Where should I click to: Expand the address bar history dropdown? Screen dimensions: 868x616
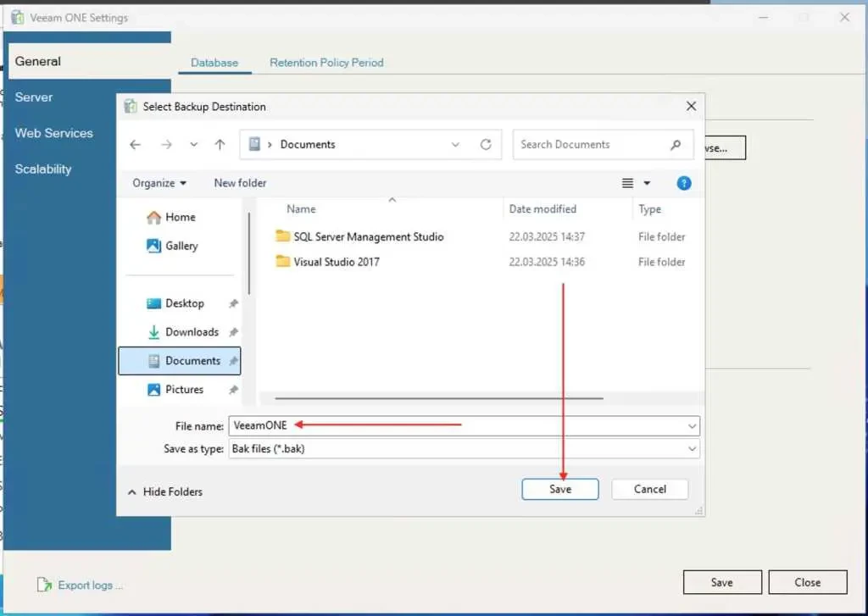point(455,144)
